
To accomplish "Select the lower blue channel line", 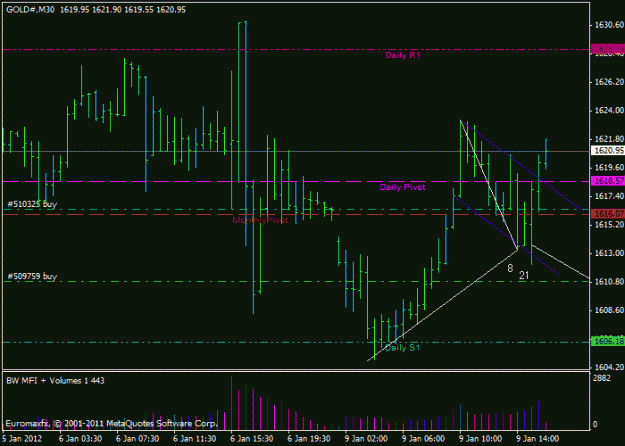I will tap(507, 236).
